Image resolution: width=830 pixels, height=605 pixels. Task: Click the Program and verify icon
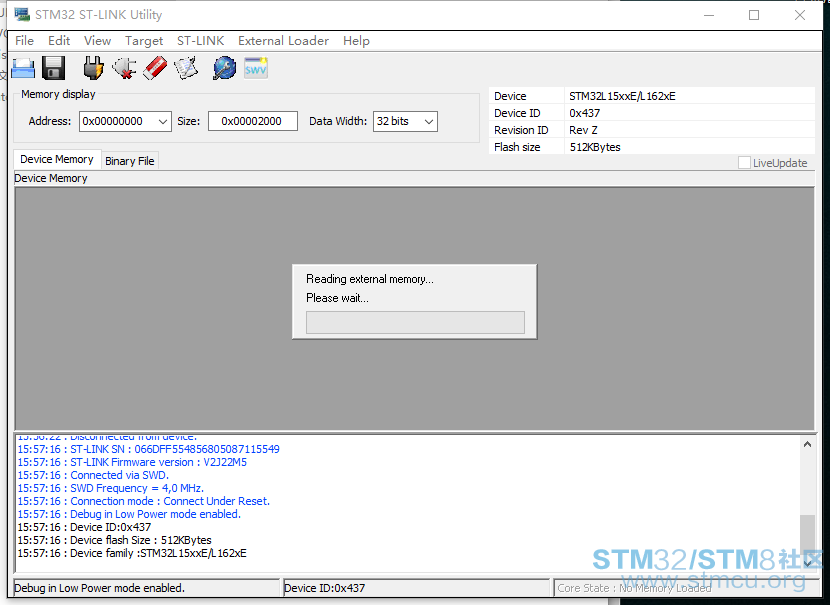point(186,68)
